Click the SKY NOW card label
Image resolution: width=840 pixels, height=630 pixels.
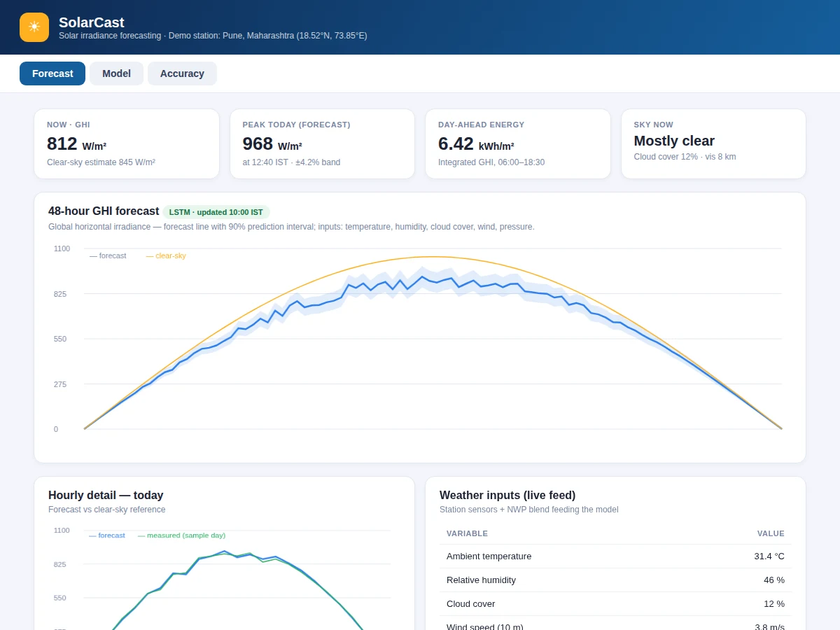653,125
